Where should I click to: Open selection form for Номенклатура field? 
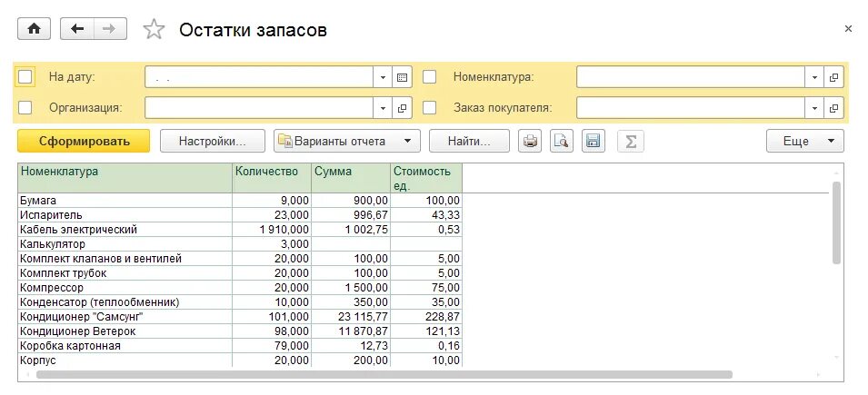point(833,77)
